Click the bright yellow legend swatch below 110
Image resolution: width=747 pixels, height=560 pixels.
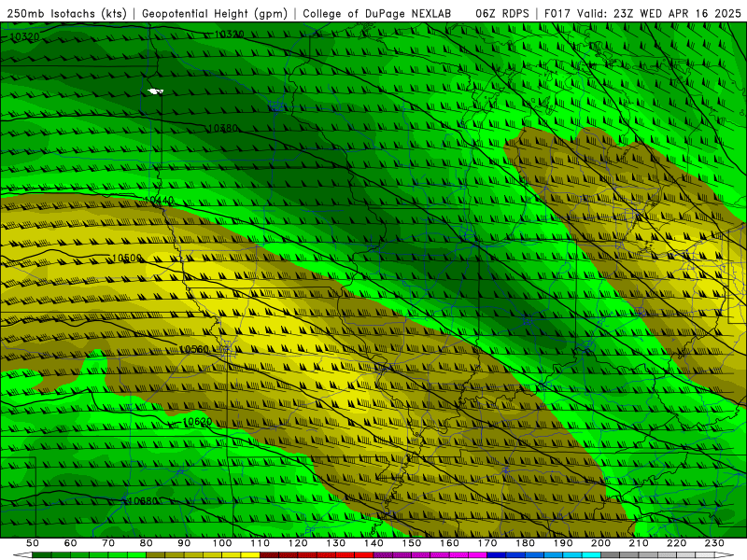point(250,555)
